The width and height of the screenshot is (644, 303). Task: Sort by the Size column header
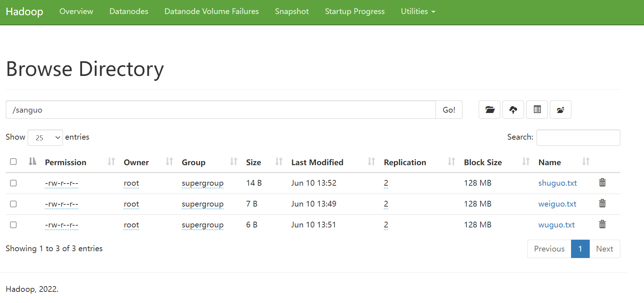pyautogui.click(x=253, y=162)
